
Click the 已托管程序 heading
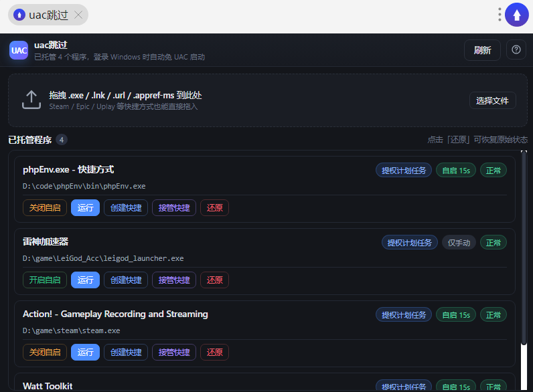coord(30,140)
